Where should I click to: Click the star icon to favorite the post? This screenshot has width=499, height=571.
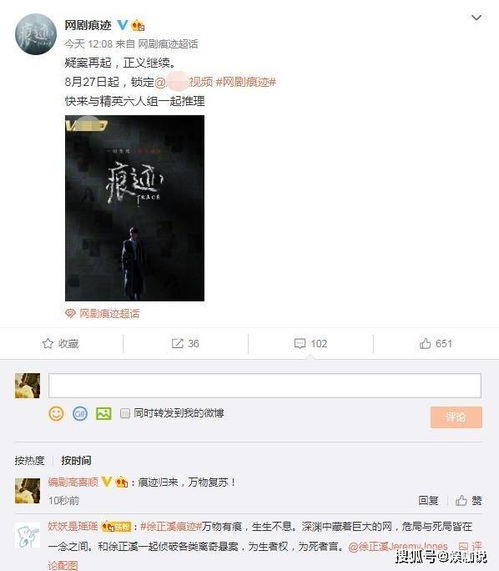coord(48,343)
